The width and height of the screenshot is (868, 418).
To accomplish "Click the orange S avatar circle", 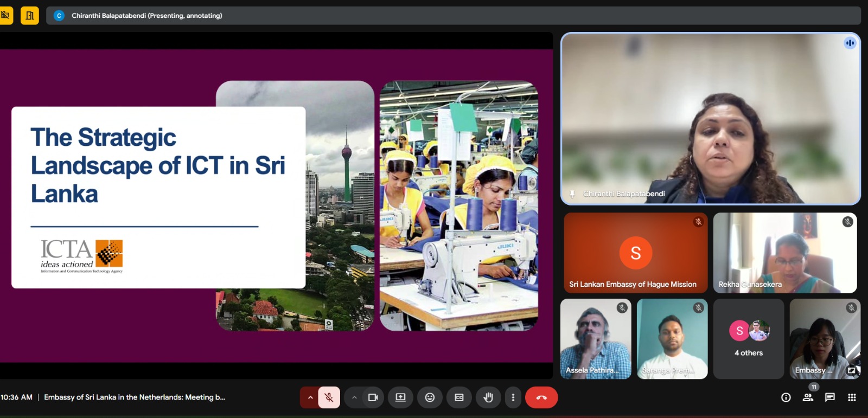I will click(x=636, y=253).
